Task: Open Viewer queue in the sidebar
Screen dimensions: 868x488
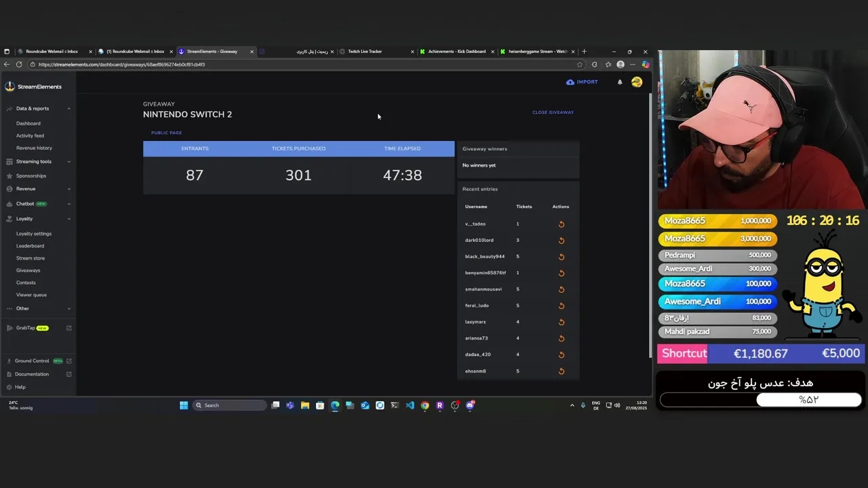Action: 31,295
